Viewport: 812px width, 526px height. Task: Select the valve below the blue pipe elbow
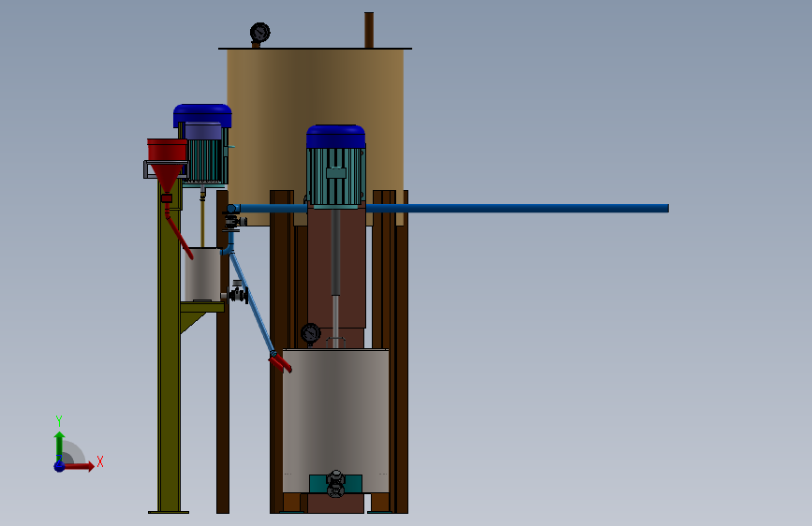(x=234, y=222)
